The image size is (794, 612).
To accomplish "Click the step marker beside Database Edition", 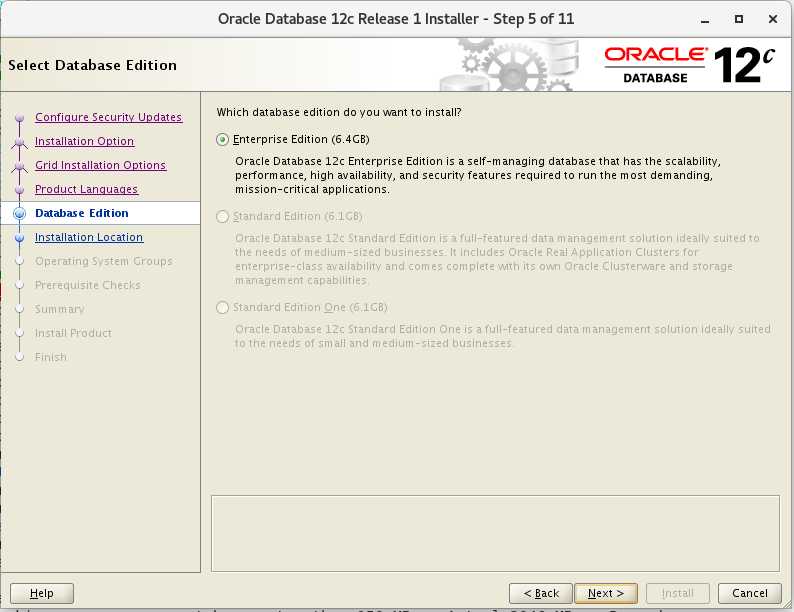I will tap(19, 214).
